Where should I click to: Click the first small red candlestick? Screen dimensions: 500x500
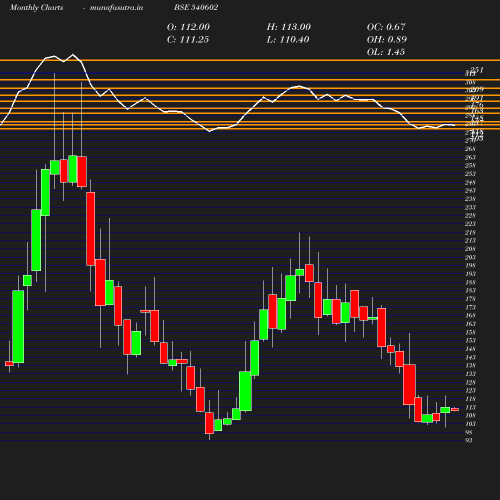click(x=9, y=363)
